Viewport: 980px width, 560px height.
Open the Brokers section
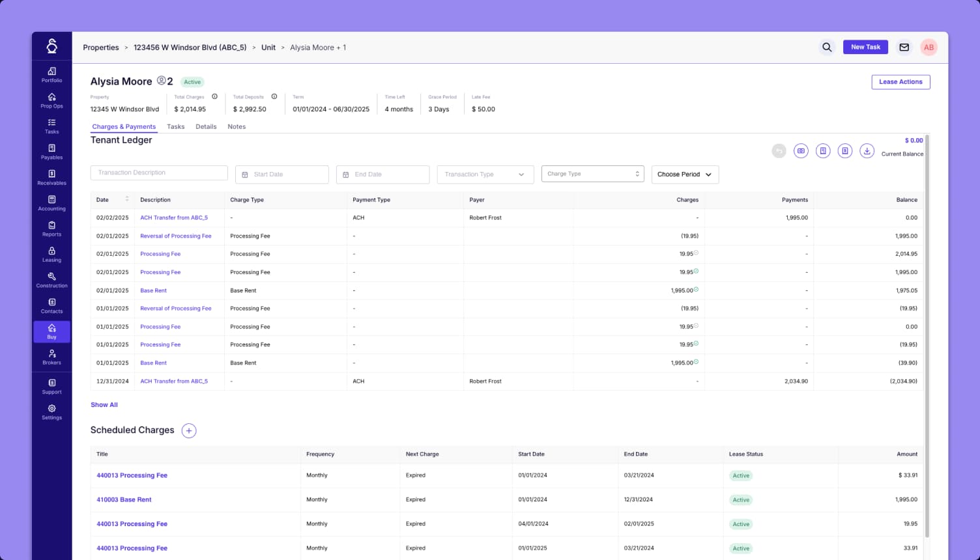pos(51,357)
